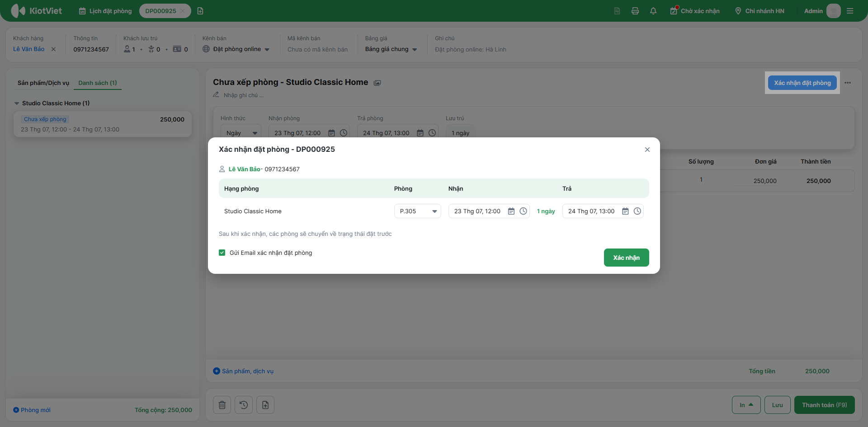Click the Lưu save button

[x=778, y=405]
